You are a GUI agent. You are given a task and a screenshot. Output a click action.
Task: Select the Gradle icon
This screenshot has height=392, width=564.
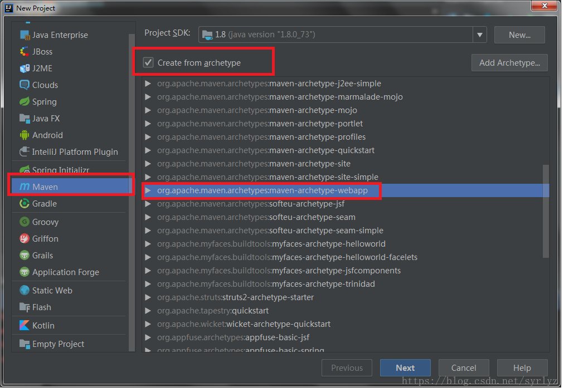[x=25, y=204]
